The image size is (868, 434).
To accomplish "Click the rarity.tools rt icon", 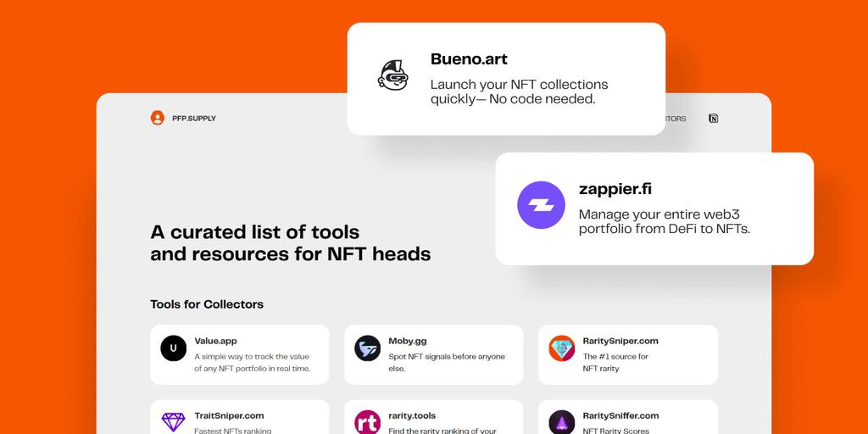I will 368,422.
